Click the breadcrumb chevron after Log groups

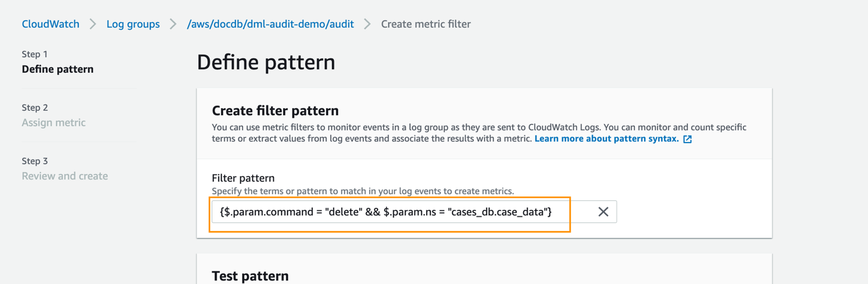tap(173, 24)
